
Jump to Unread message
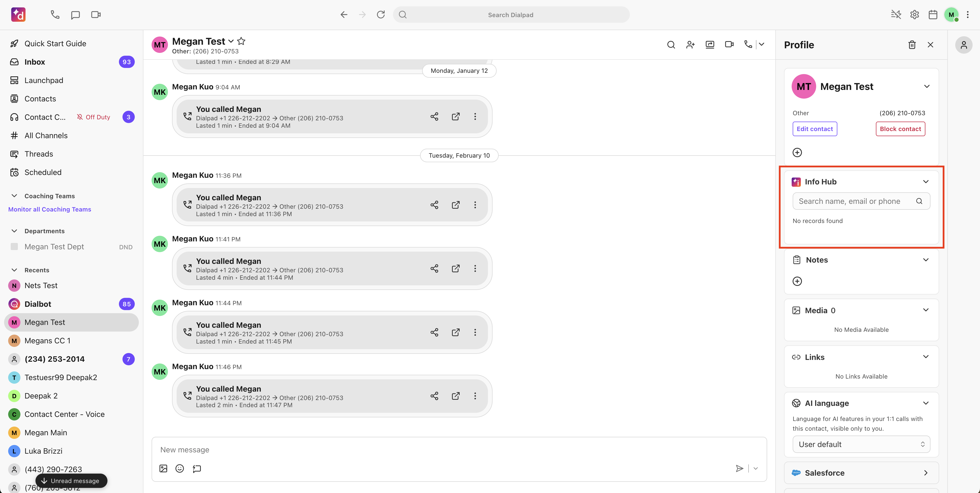[x=71, y=480]
